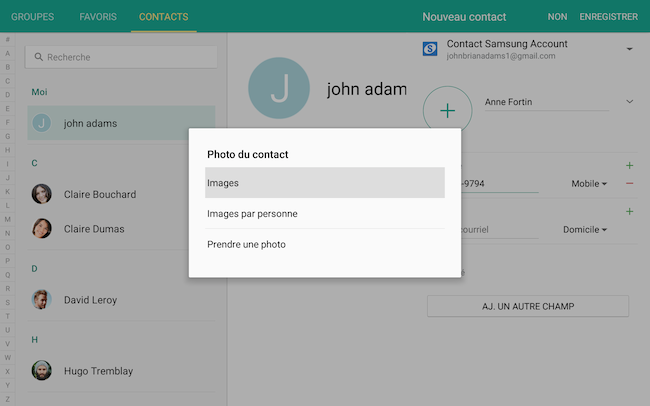Screen dimensions: 650x406
Task: Add another phone number with plus icon
Action: tap(629, 165)
